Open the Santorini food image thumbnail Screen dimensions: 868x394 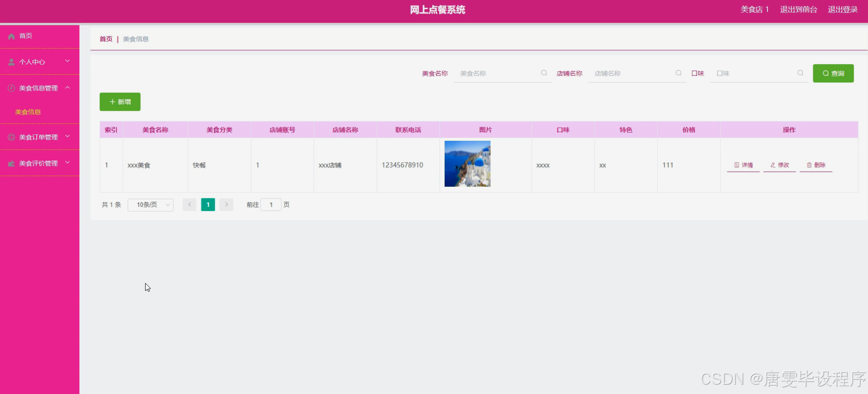(x=467, y=164)
